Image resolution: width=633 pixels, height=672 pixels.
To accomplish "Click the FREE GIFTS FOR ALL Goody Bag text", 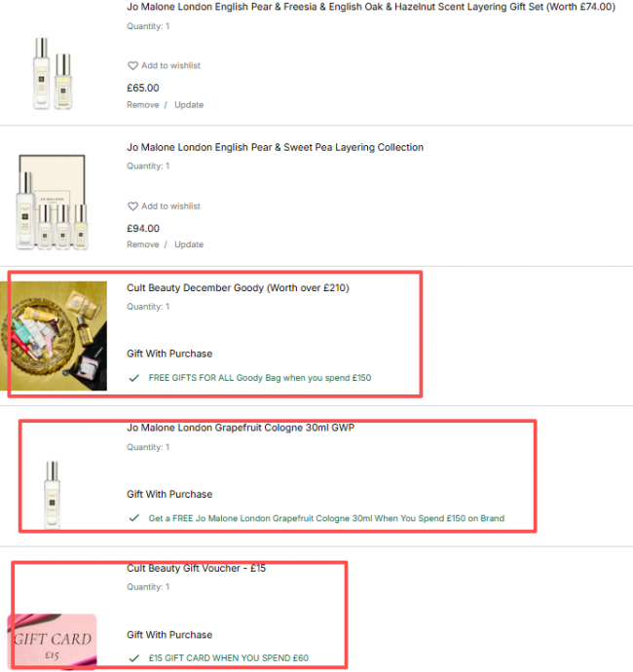I will tap(260, 378).
